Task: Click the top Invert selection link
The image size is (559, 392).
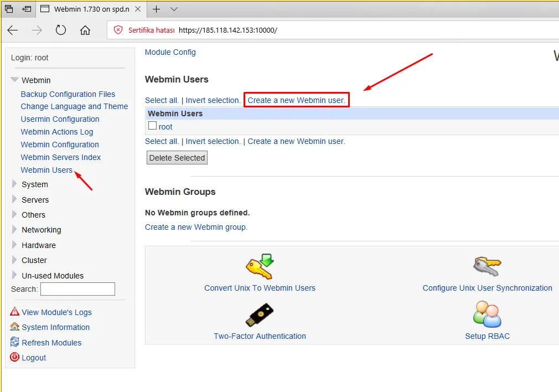Action: [x=213, y=100]
